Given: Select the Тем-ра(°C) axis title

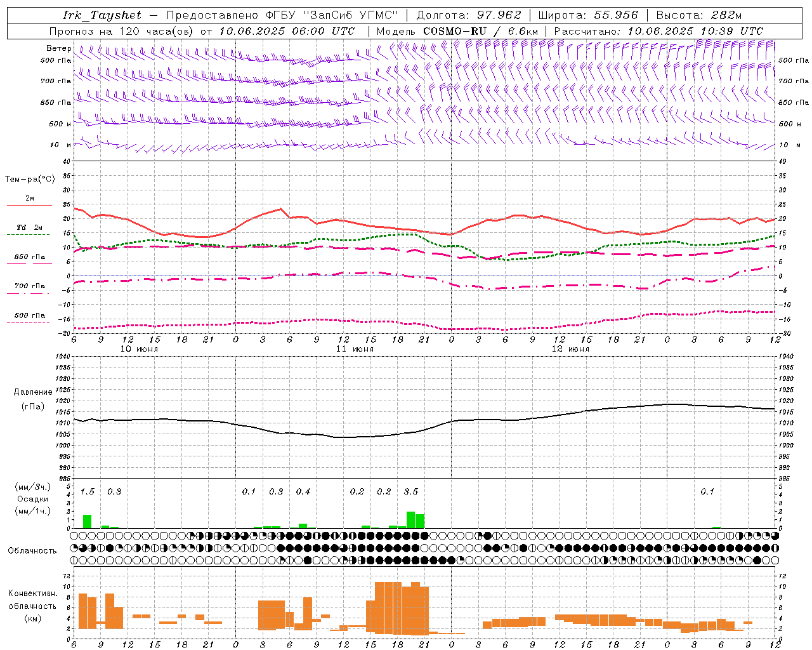Looking at the screenshot, I should tap(30, 180).
